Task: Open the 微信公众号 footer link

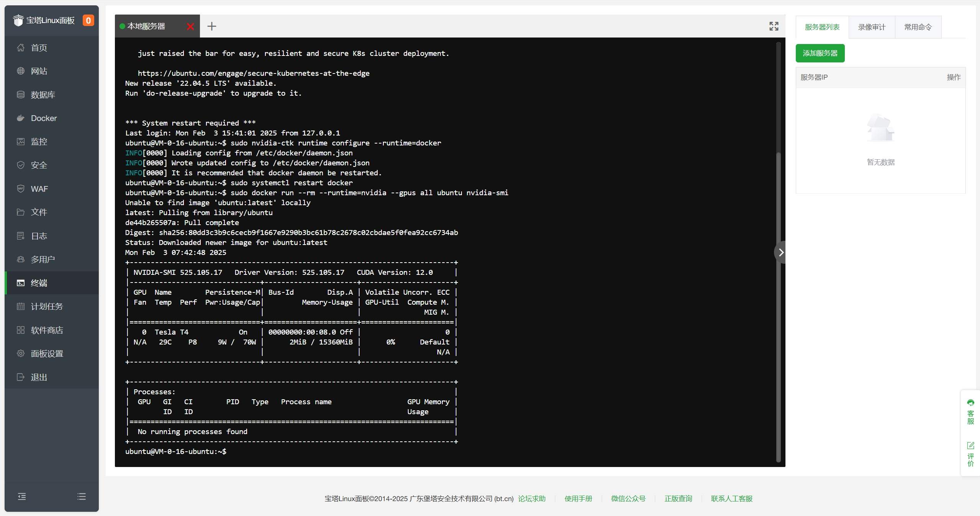Action: pos(628,498)
